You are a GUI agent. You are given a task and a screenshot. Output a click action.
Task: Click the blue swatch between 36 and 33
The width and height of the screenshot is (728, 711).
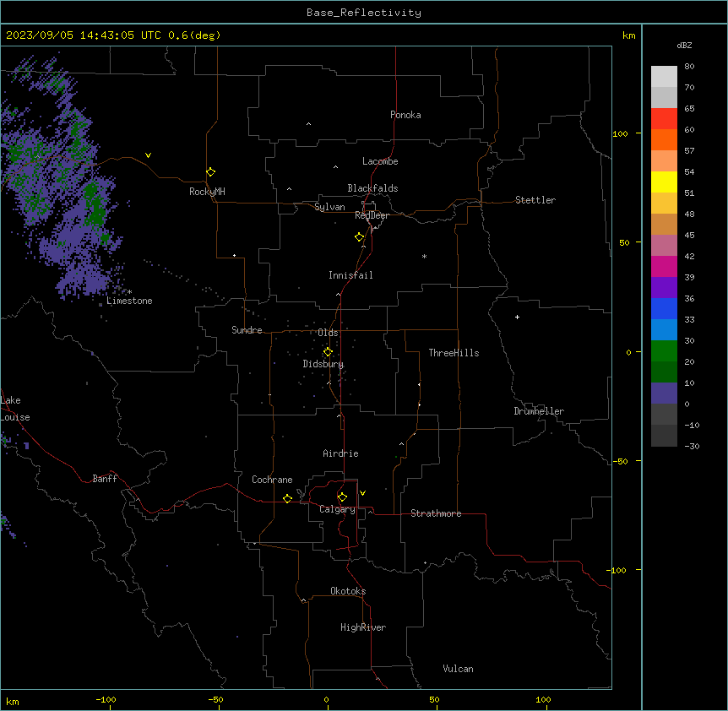pyautogui.click(x=664, y=308)
